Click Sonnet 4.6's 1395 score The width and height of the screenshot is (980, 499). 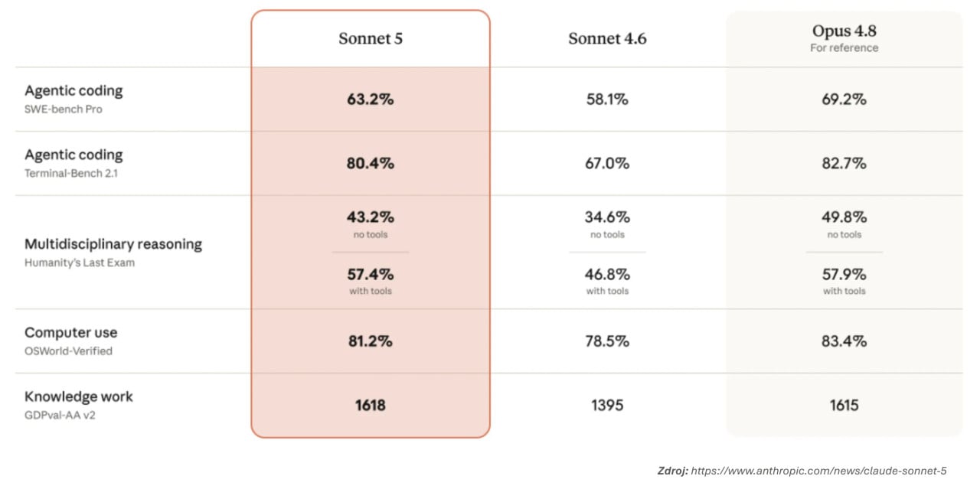click(x=607, y=406)
